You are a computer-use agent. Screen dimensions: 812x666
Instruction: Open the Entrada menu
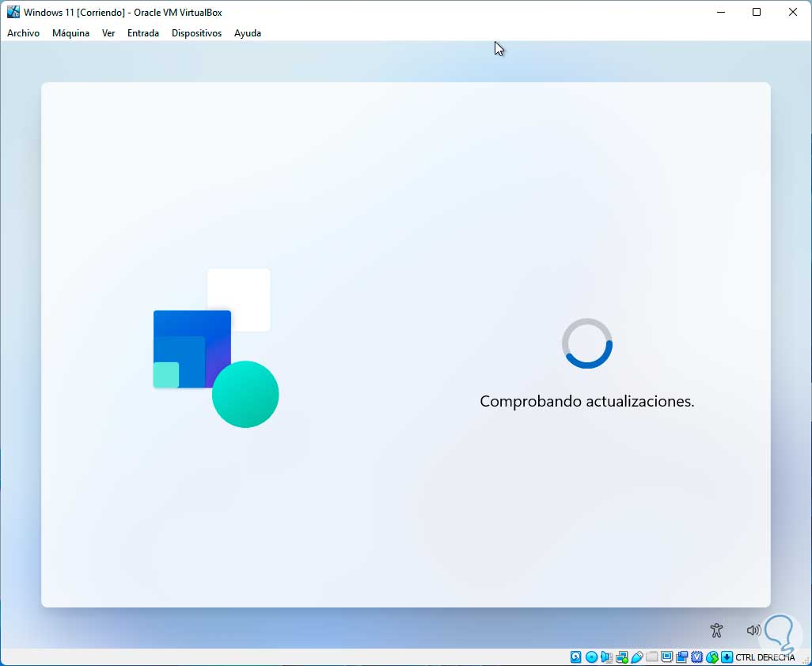point(143,33)
